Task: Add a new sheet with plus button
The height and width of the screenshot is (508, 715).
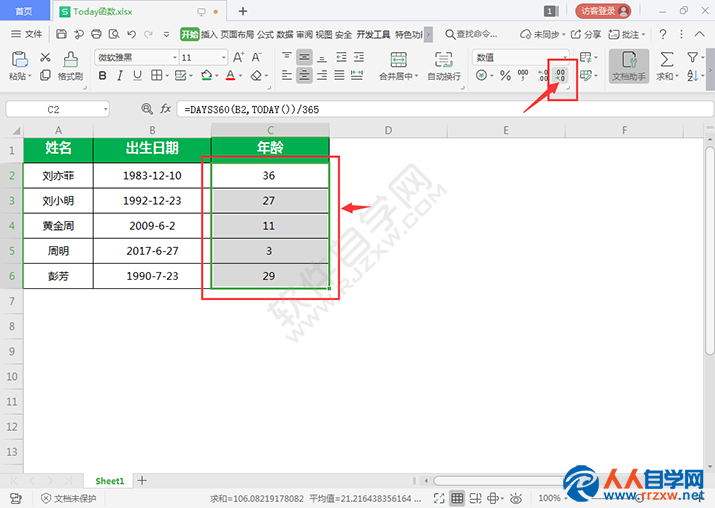Action: click(x=142, y=480)
